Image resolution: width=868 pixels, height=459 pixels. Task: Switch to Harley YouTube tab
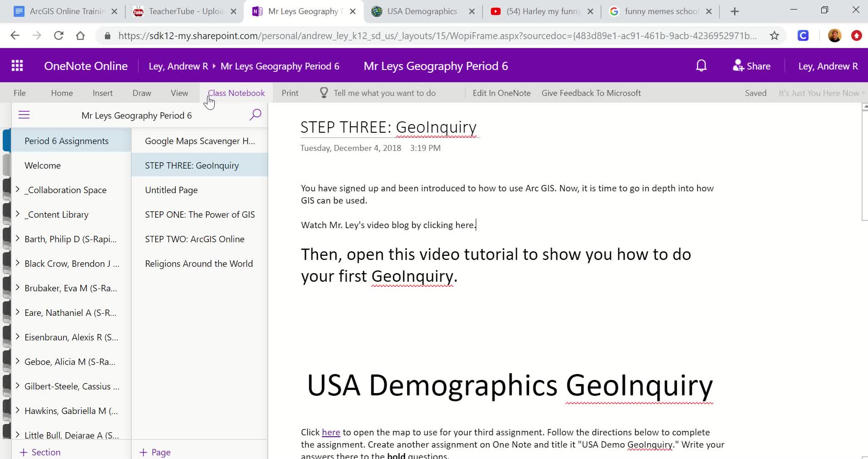[x=542, y=11]
